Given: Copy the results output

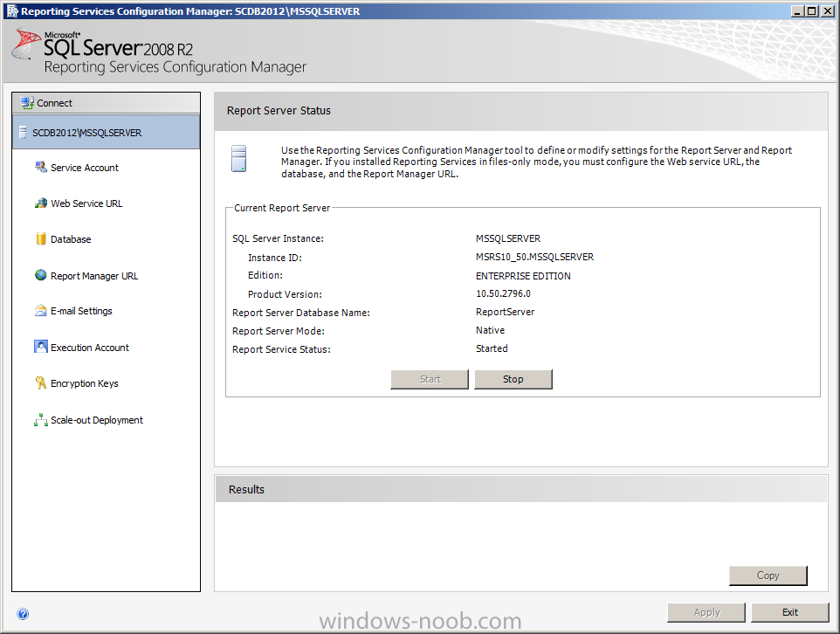Looking at the screenshot, I should coord(768,575).
